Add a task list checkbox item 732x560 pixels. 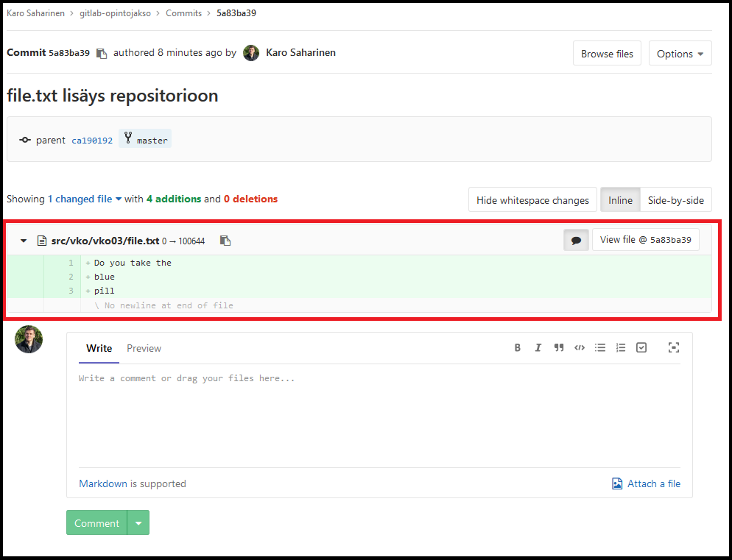tap(641, 348)
